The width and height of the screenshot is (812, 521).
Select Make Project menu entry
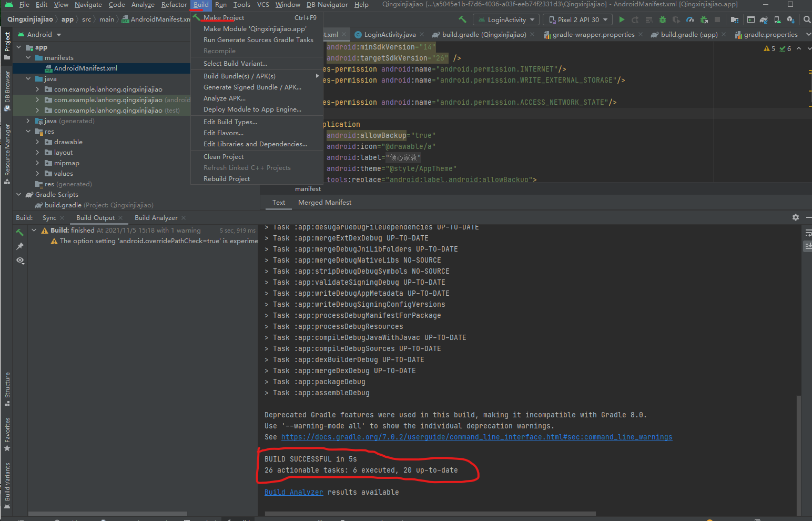(x=257, y=18)
